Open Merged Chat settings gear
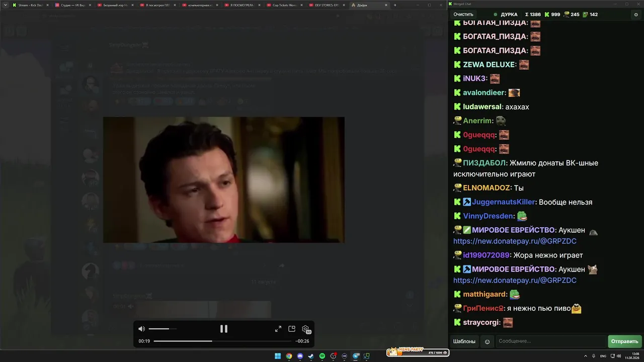Viewport: 644px width, 362px height. [x=636, y=15]
